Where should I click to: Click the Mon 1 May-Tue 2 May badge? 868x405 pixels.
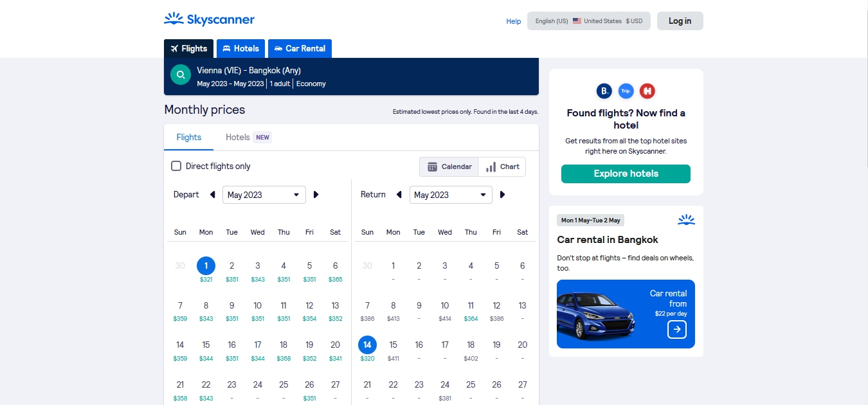pos(590,220)
